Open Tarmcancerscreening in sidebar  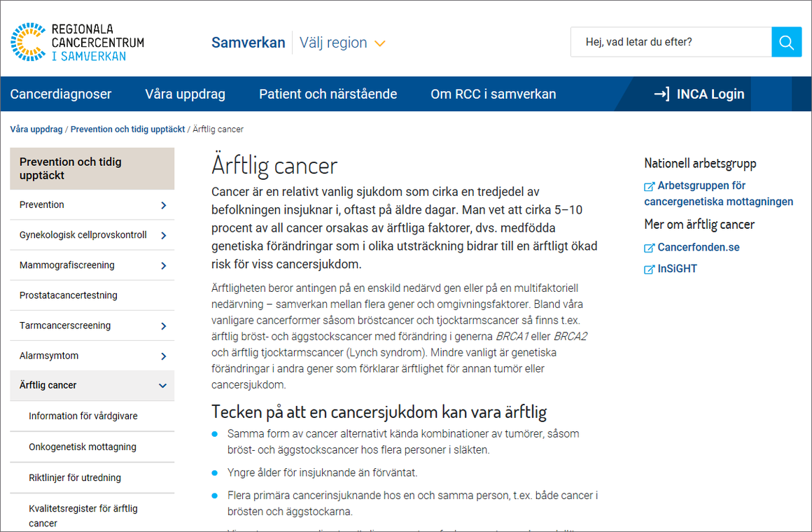coord(64,325)
